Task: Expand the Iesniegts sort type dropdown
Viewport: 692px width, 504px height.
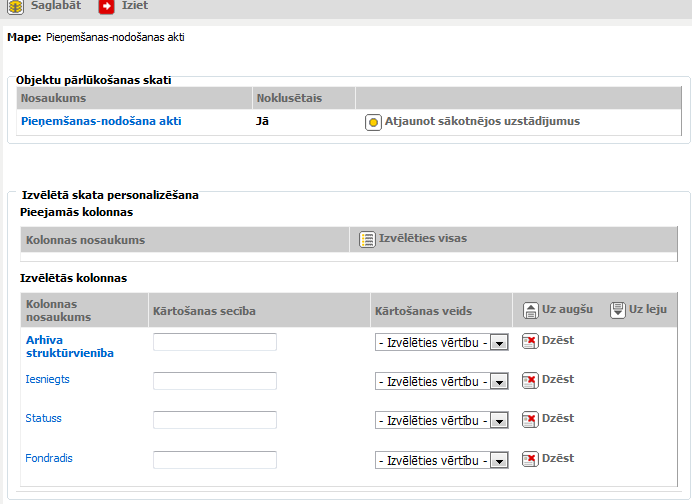Action: point(500,382)
